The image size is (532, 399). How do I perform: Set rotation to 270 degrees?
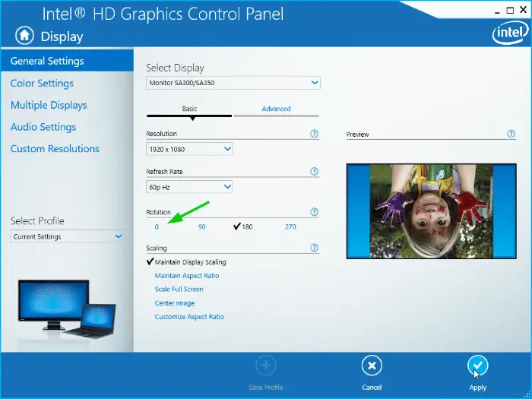[x=290, y=227]
